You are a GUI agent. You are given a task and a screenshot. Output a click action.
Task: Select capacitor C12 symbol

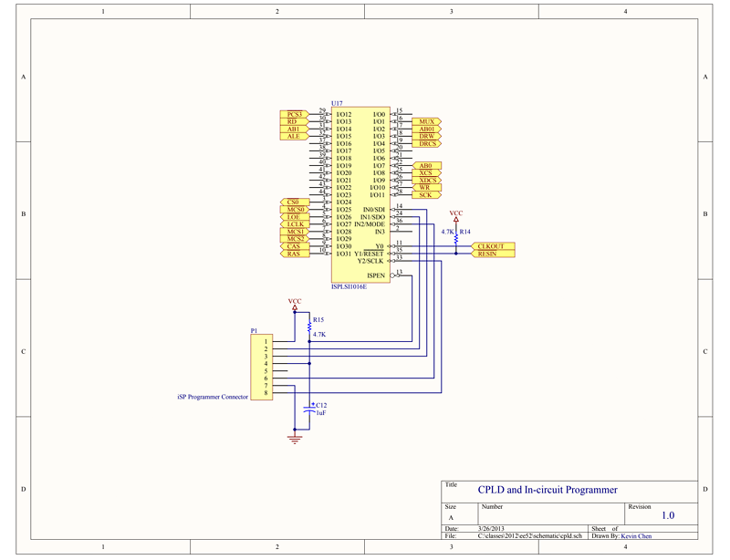(309, 410)
